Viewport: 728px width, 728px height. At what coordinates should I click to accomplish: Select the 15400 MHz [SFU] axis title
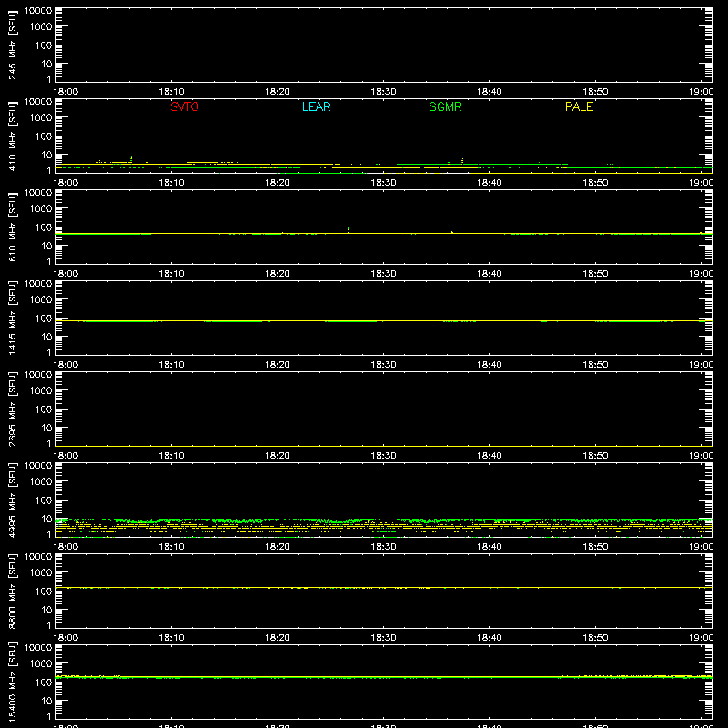(x=12, y=682)
